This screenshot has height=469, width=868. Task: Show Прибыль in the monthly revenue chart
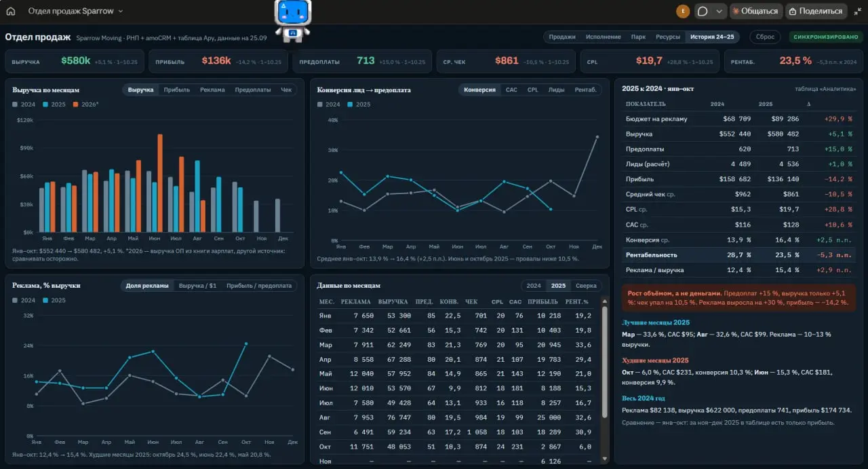[177, 90]
